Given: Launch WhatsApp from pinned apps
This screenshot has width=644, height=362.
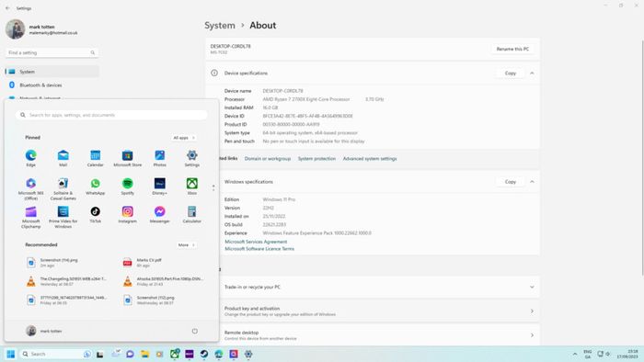Looking at the screenshot, I should 96,187.
